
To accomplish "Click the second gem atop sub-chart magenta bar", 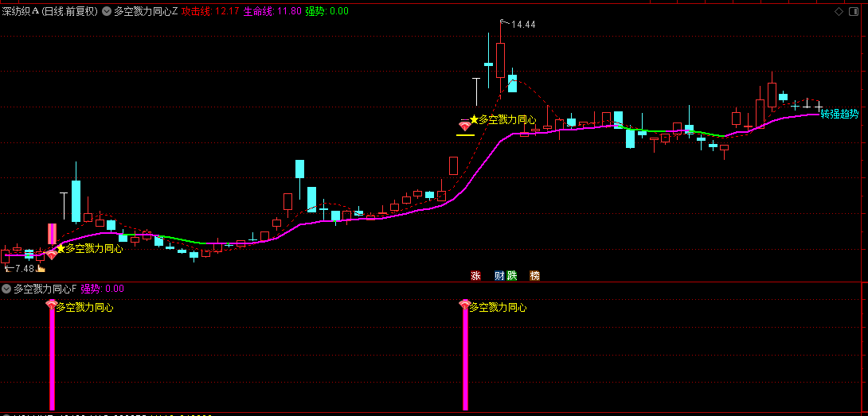I will 465,305.
